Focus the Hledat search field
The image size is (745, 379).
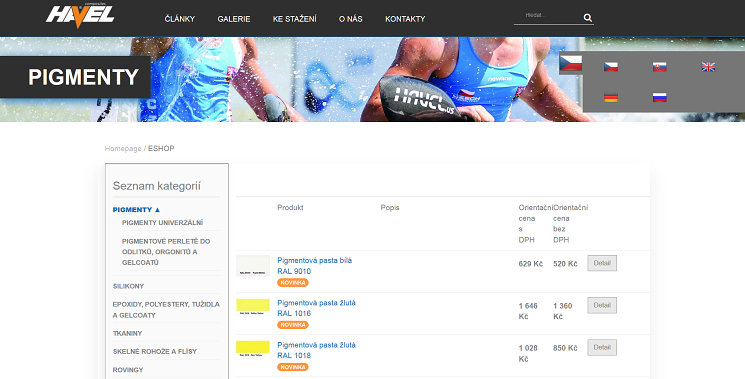point(549,17)
